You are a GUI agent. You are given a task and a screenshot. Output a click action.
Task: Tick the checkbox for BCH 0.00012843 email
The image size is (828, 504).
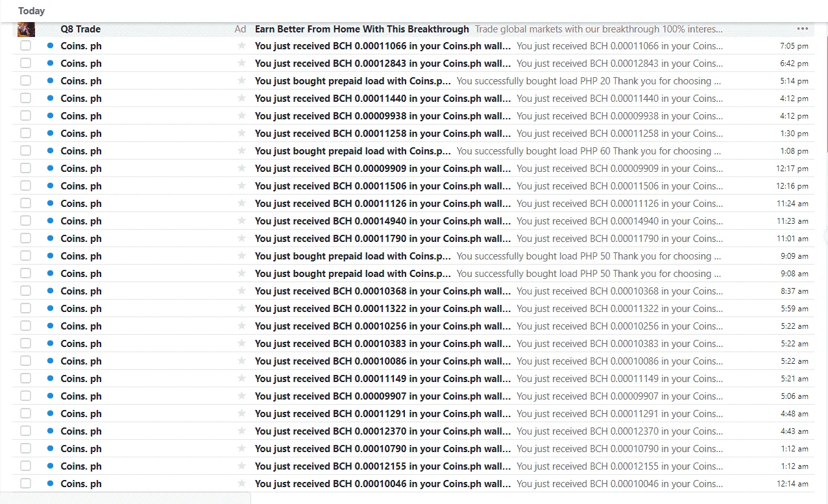pyautogui.click(x=25, y=64)
